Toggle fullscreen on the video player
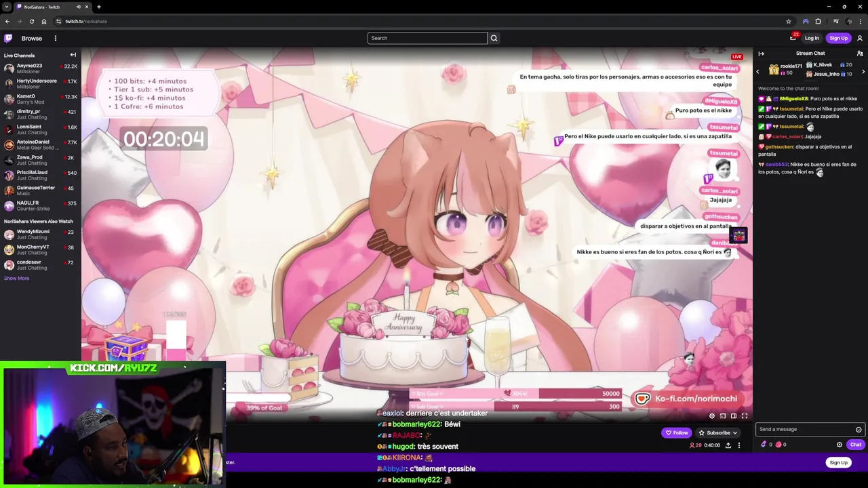 coord(745,415)
